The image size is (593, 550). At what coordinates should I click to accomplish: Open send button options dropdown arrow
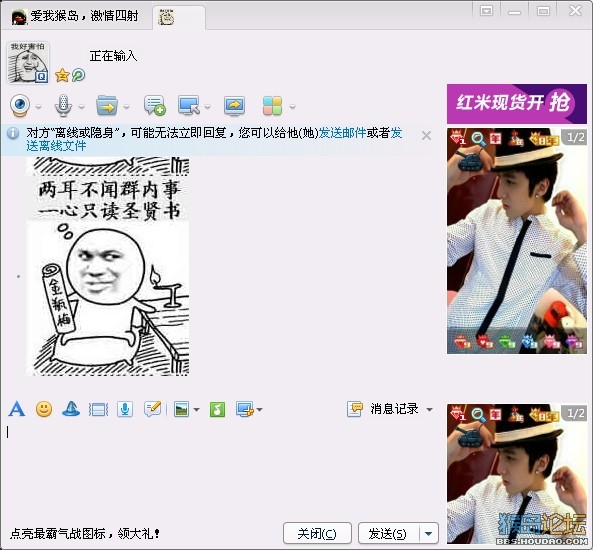coord(429,533)
